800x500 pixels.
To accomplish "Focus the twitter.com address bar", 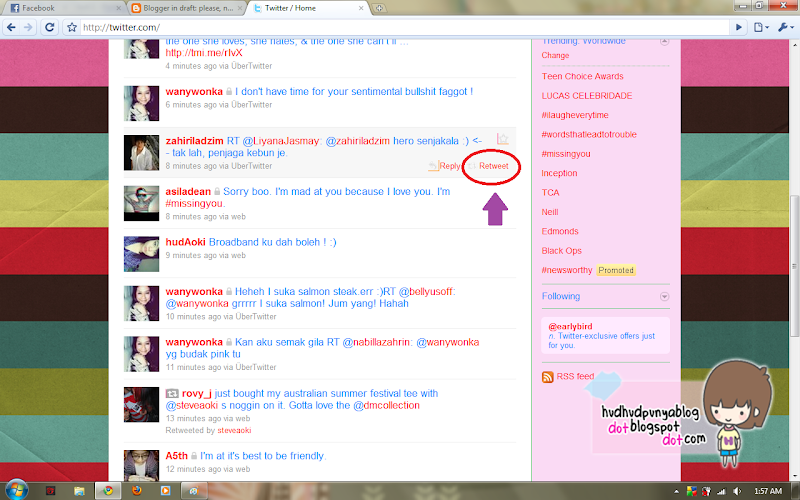I will pos(403,27).
